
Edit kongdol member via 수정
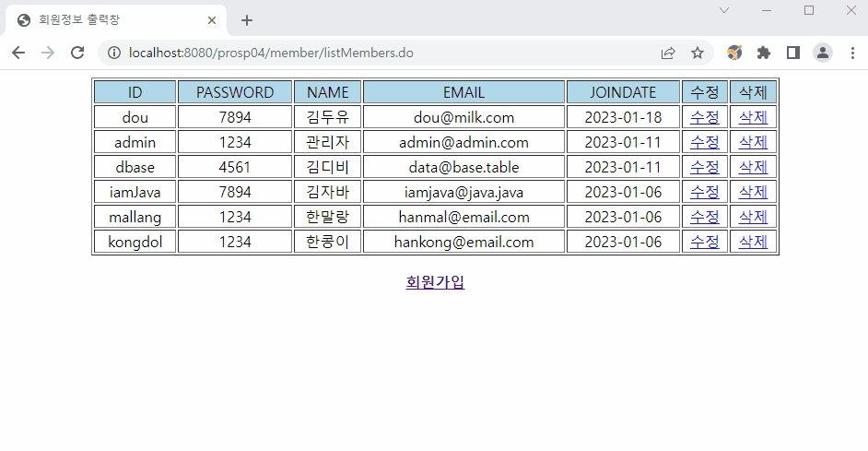click(x=705, y=242)
